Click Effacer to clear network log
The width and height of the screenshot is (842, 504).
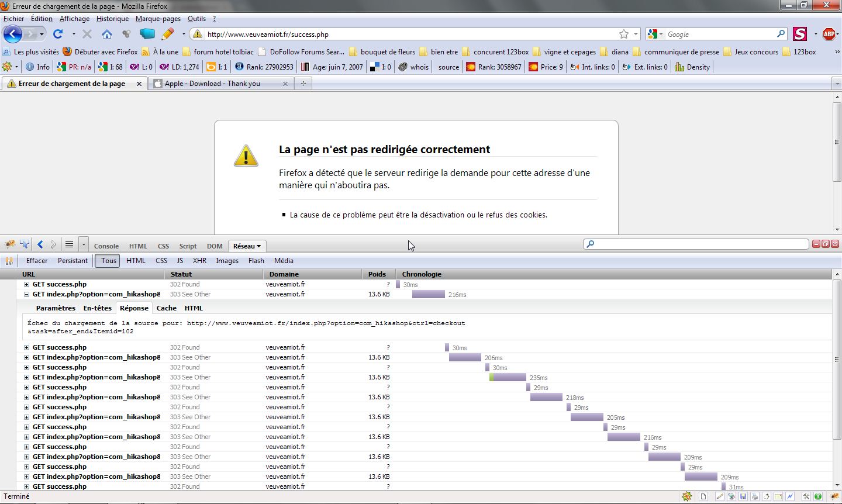click(x=37, y=261)
